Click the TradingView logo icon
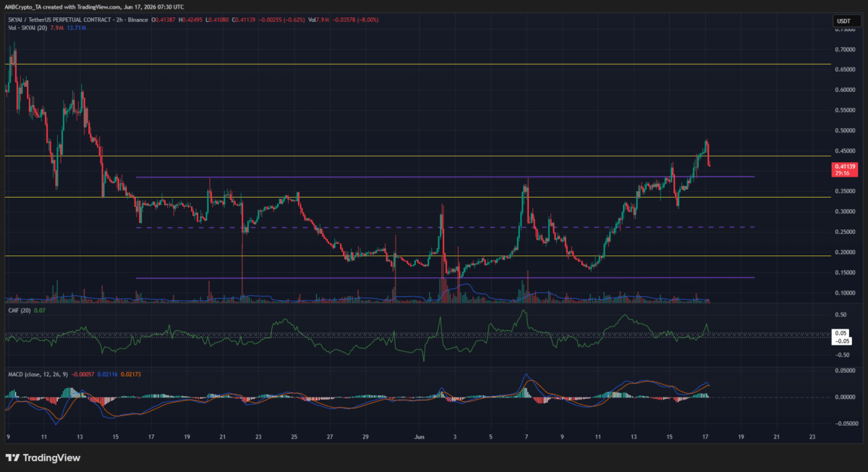868x472 pixels. pos(13,458)
